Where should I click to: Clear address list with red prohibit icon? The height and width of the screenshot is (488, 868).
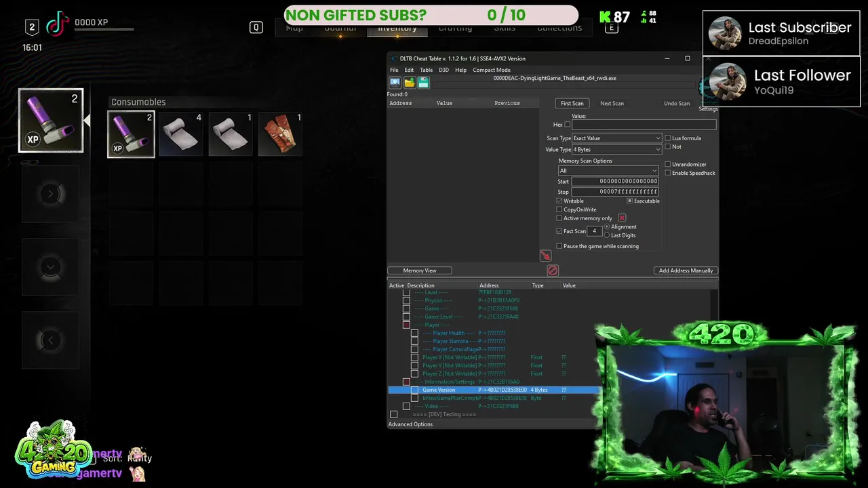[x=553, y=270]
